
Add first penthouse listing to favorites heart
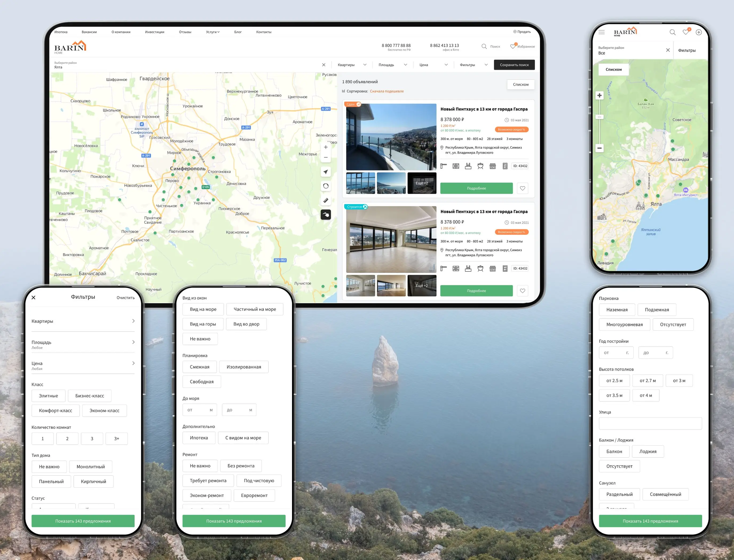(522, 188)
